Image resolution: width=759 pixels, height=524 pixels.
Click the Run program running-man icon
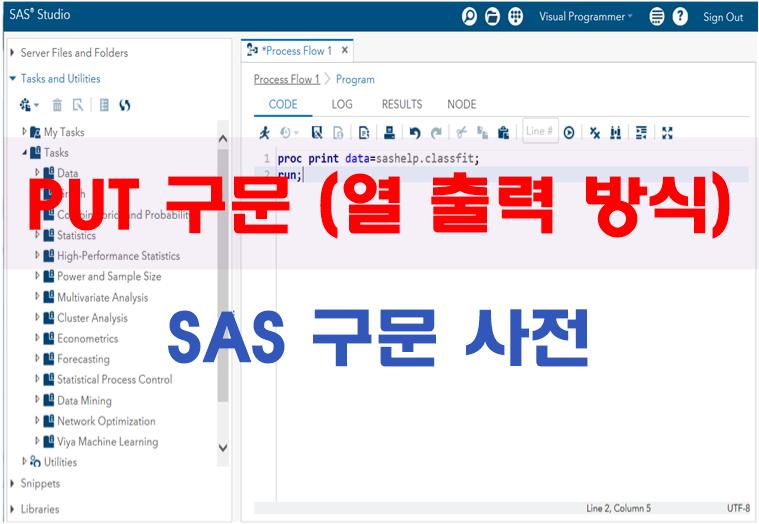click(264, 133)
